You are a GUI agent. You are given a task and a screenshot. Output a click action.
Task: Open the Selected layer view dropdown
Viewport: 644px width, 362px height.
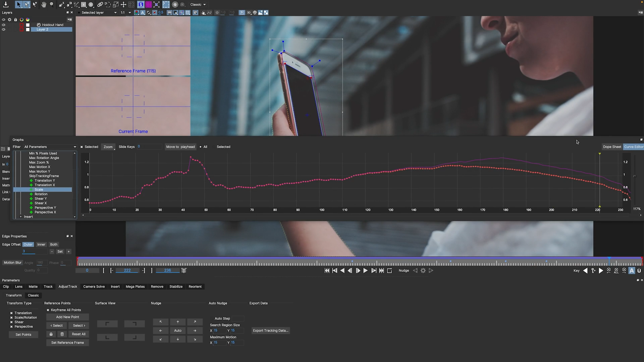(x=99, y=13)
